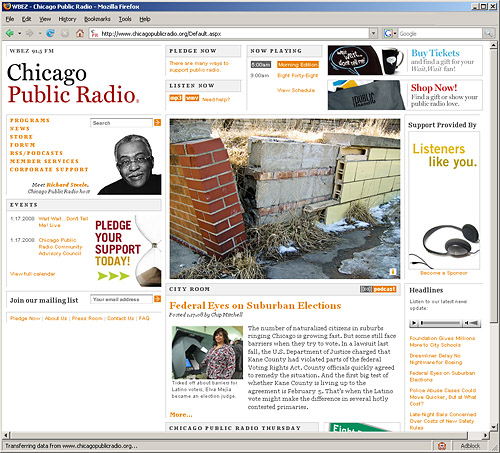Click the site favicon in the address bar
This screenshot has height=453, width=500.
95,33
